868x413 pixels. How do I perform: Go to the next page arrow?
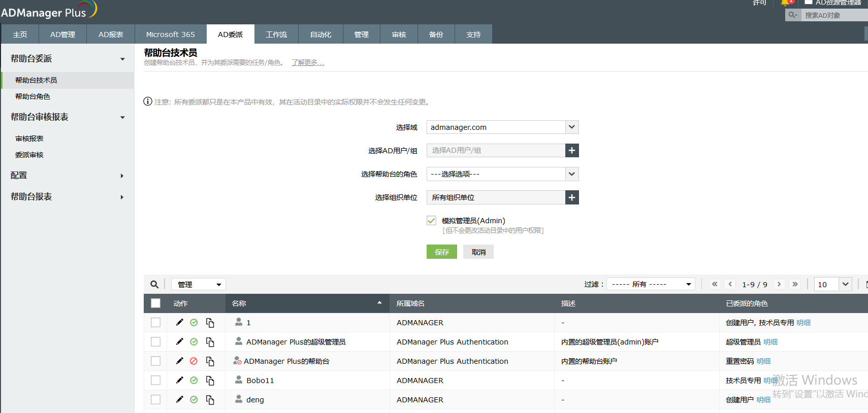[x=779, y=284]
